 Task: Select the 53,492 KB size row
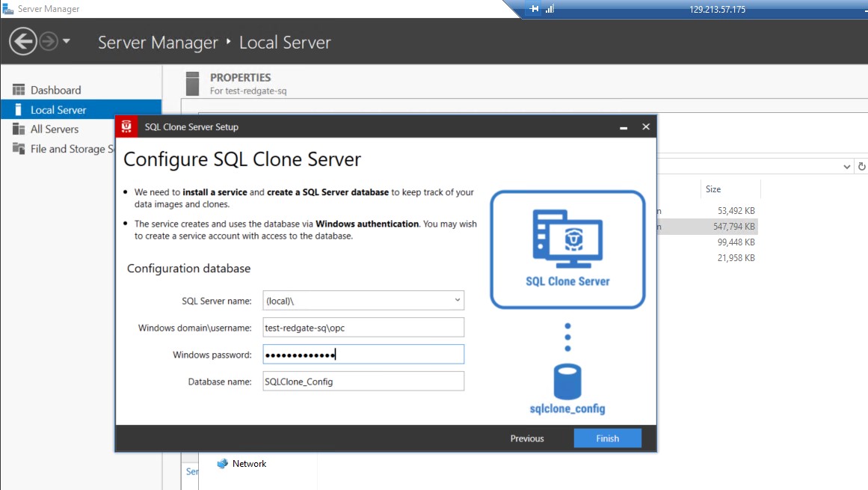click(736, 210)
